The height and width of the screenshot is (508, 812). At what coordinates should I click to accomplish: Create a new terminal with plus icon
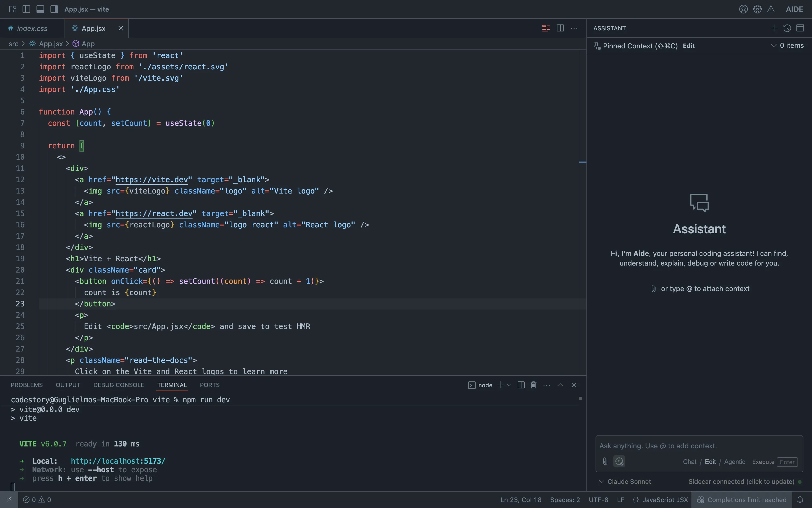(500, 385)
